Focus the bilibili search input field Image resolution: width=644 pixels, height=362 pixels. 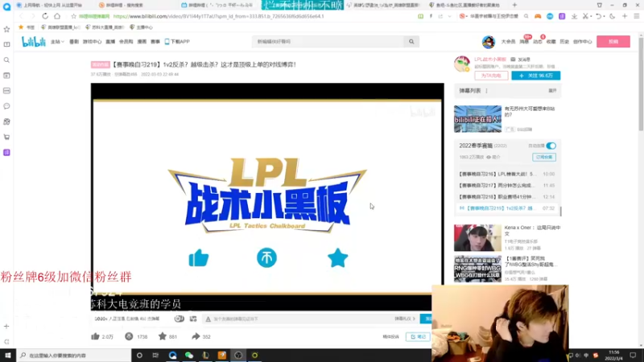328,42
